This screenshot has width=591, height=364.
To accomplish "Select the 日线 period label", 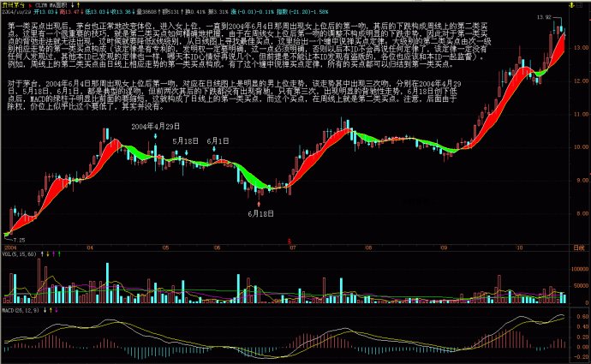I will point(579,248).
